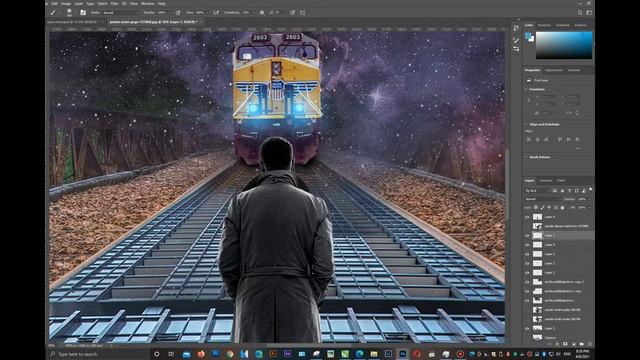Viewport: 640px width, 360px height.
Task: Toggle link width and height in Transform
Action: [x=529, y=100]
